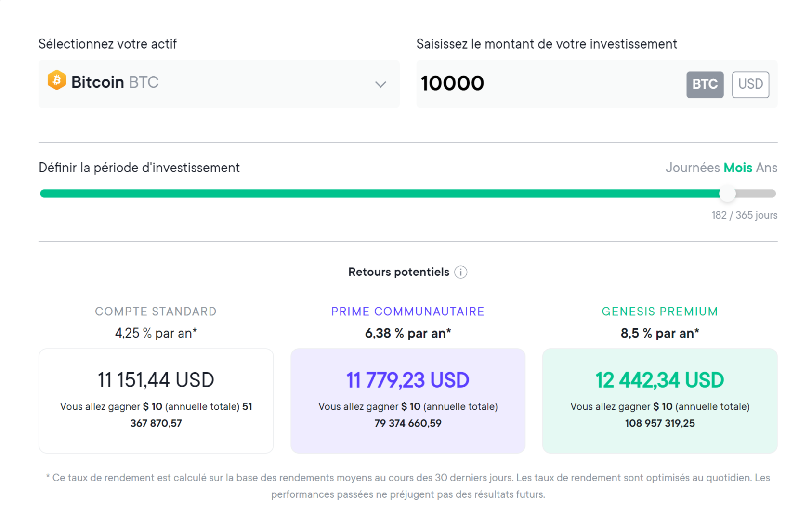812x520 pixels.
Task: Click the investment period slider handle
Action: [727, 194]
